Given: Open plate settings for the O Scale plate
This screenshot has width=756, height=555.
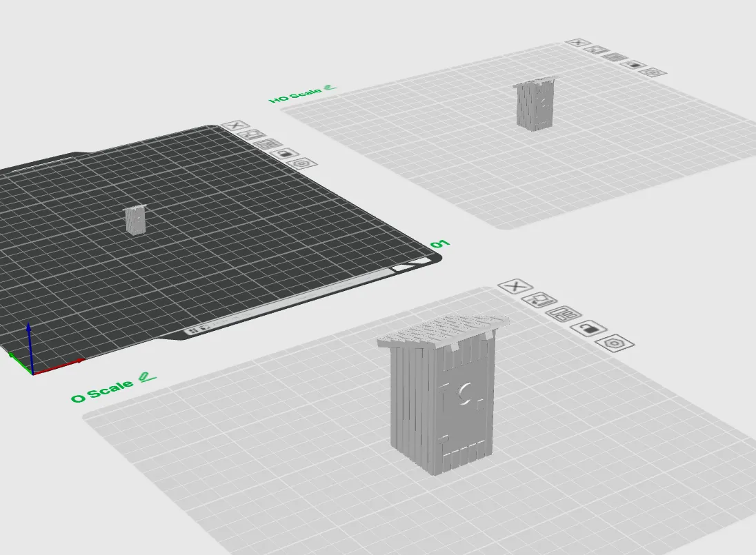Looking at the screenshot, I should point(614,343).
